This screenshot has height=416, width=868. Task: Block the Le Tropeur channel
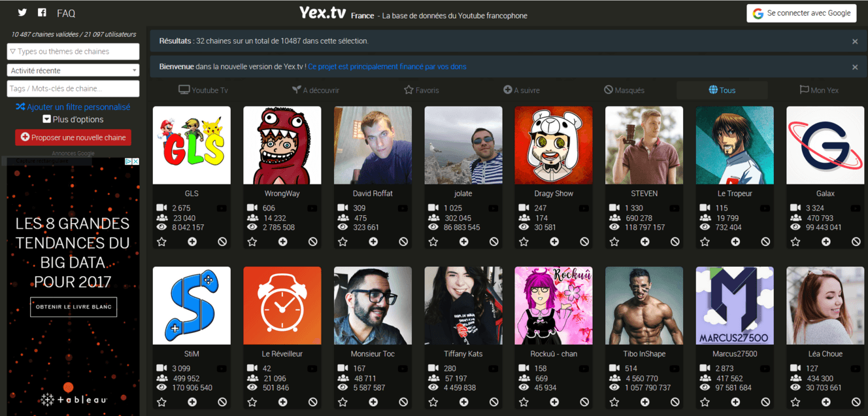765,242
